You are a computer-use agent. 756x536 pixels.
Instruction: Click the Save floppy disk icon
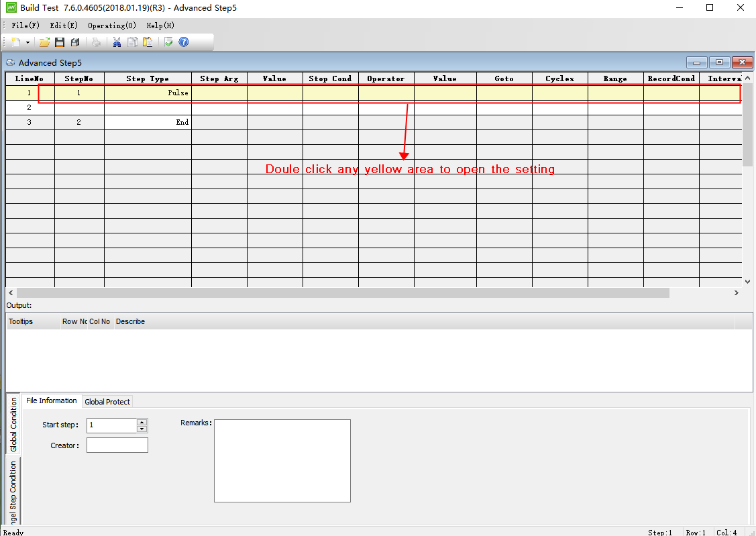tap(60, 42)
